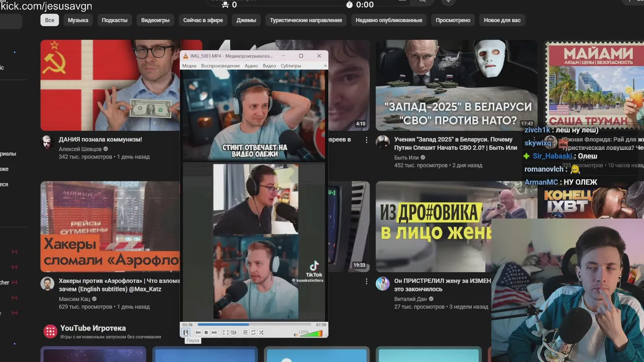Click VLC remaining time 07:59 label

pyautogui.click(x=321, y=325)
